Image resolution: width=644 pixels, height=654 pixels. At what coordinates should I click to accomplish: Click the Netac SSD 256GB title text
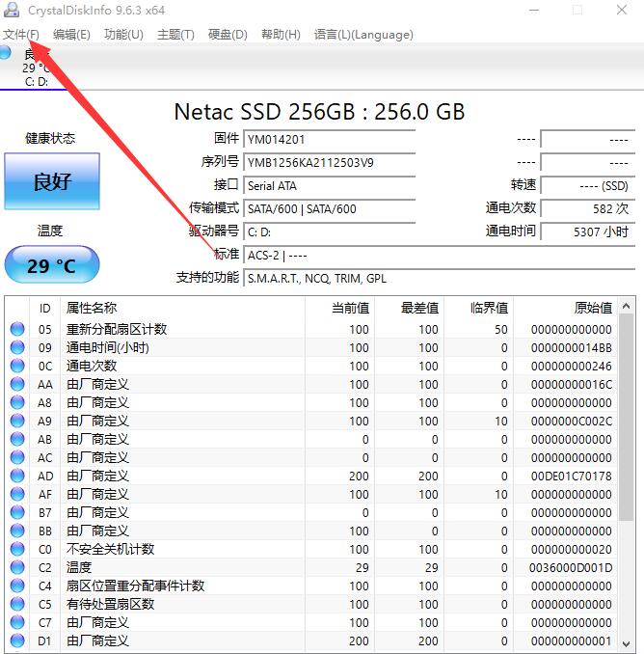tap(319, 111)
